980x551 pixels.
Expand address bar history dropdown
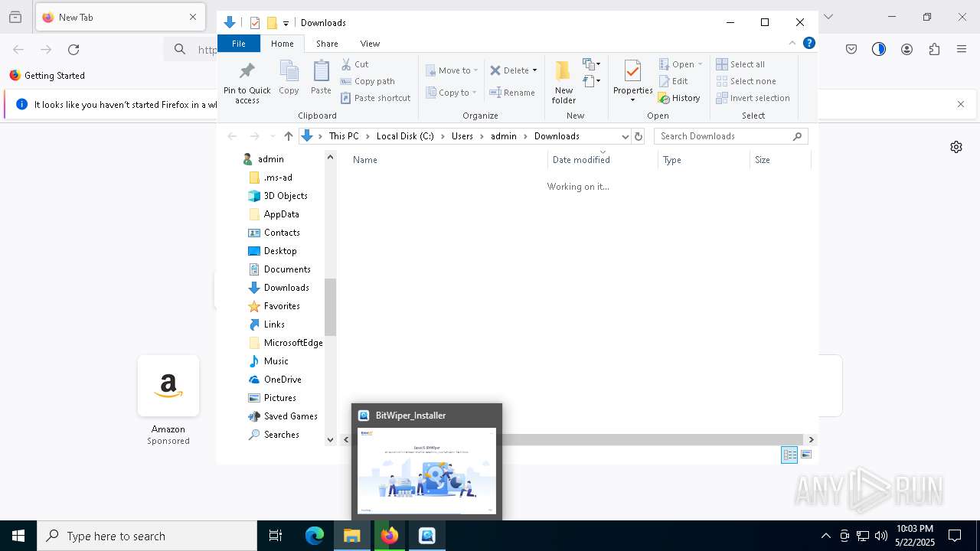click(625, 136)
